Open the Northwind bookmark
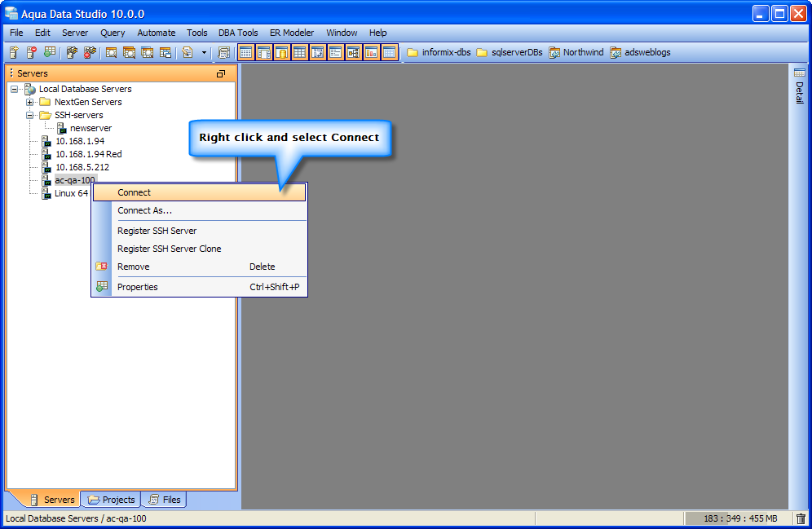This screenshot has height=529, width=812. pos(576,52)
